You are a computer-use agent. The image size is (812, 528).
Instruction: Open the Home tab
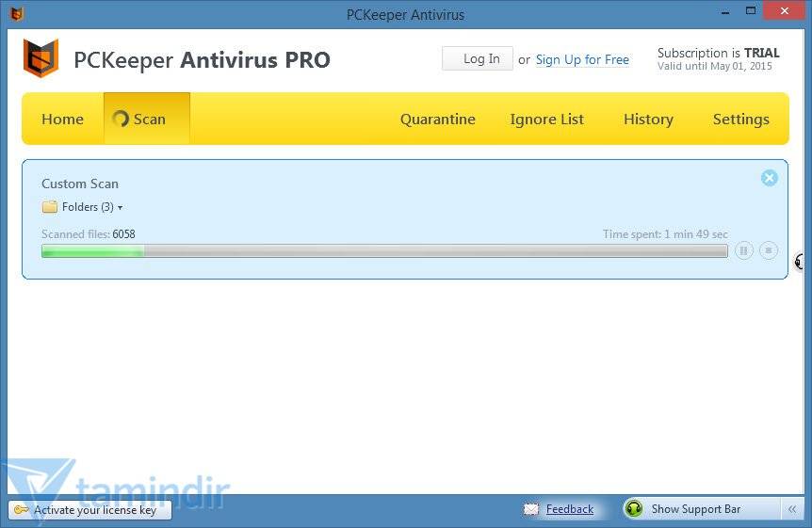(62, 120)
